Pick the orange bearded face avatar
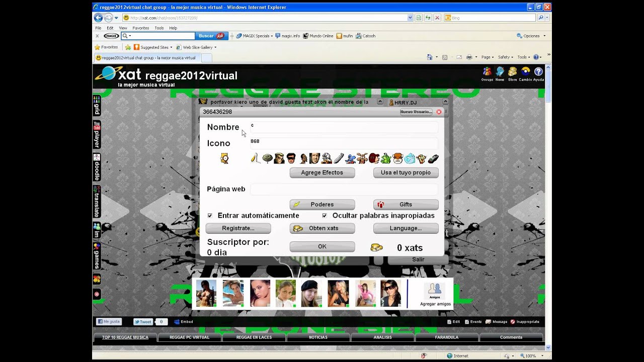Viewport: 644px width, 362px height. coord(397,158)
